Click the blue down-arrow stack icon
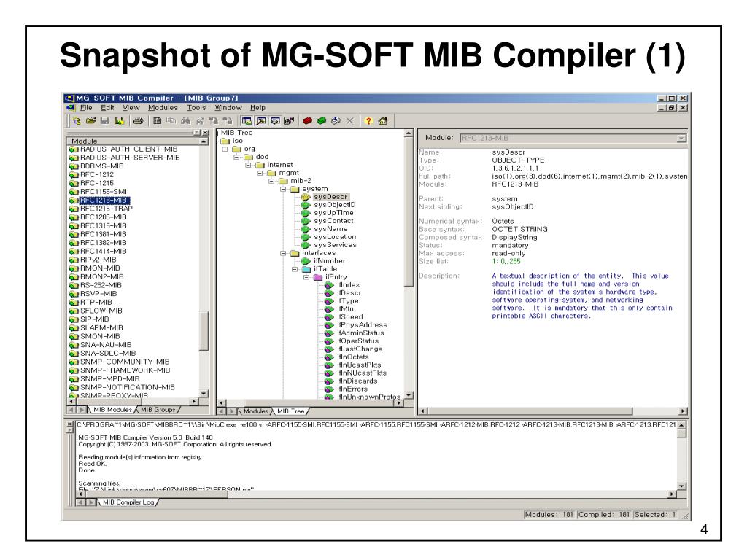 coord(336,121)
